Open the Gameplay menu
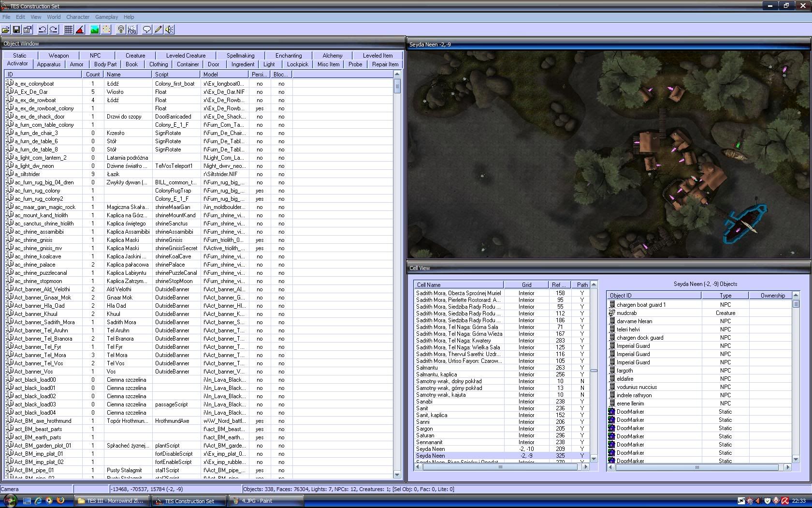The height and width of the screenshot is (508, 812). pyautogui.click(x=107, y=17)
